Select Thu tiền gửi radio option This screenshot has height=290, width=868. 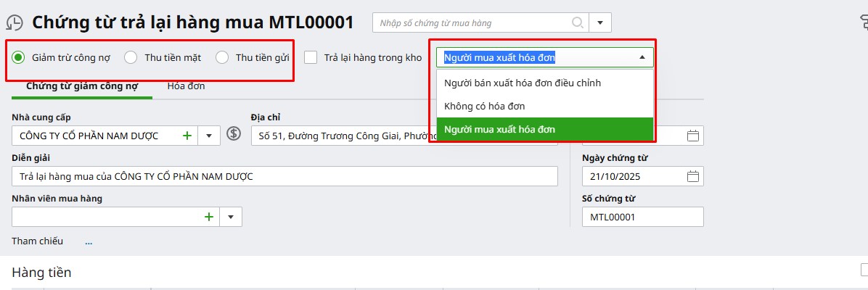[222, 57]
